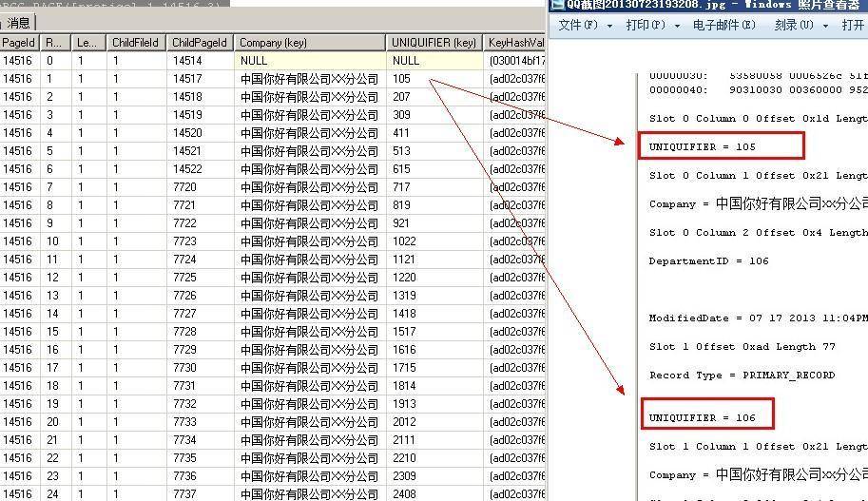Select the NULL cell in Company column
The width and height of the screenshot is (868, 501).
coord(310,60)
